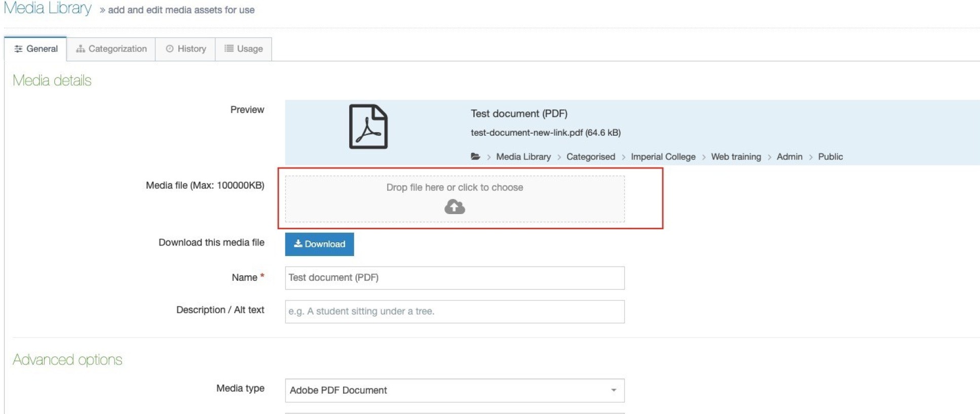Go to the Usage tab
Viewport: 980px width, 414px height.
click(244, 49)
